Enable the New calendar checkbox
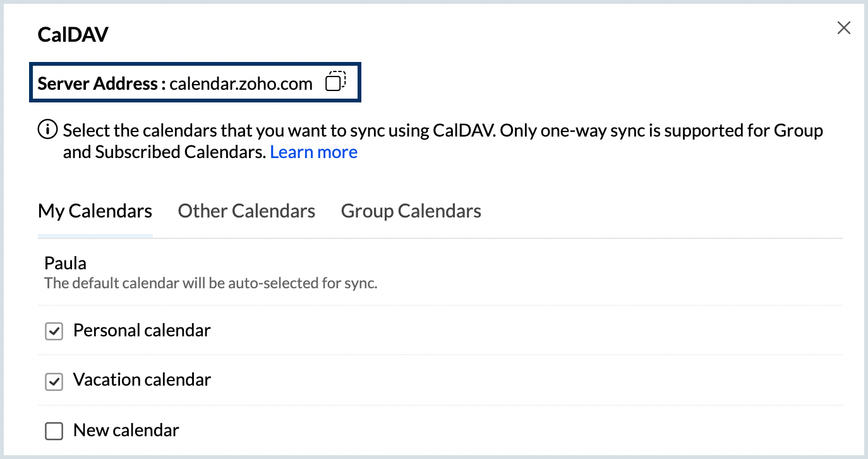Viewport: 868px width, 459px height. tap(54, 431)
